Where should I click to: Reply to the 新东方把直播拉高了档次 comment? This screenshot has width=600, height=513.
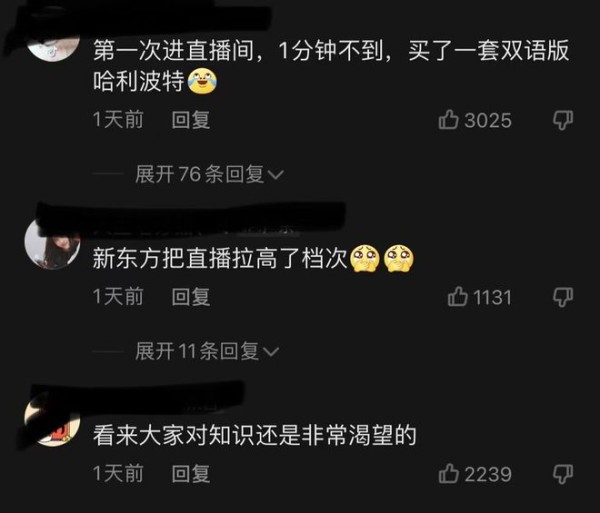click(x=191, y=297)
